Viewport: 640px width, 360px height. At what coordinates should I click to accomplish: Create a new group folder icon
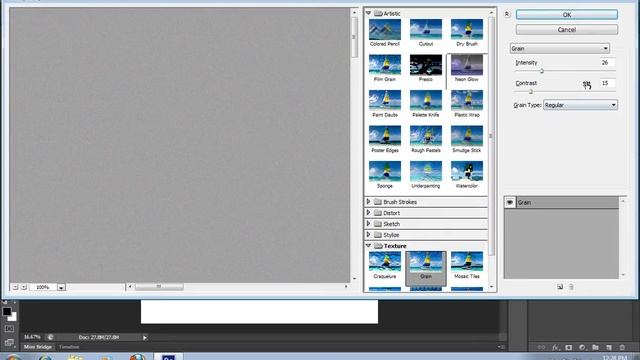click(596, 347)
